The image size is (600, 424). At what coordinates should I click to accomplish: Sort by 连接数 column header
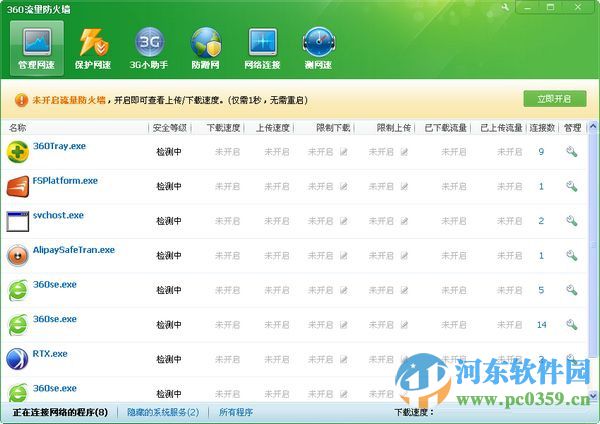(542, 128)
